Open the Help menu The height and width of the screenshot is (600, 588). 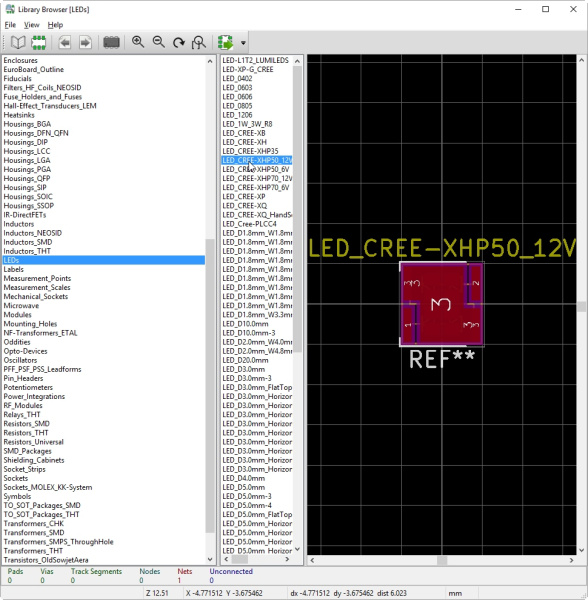tap(55, 25)
